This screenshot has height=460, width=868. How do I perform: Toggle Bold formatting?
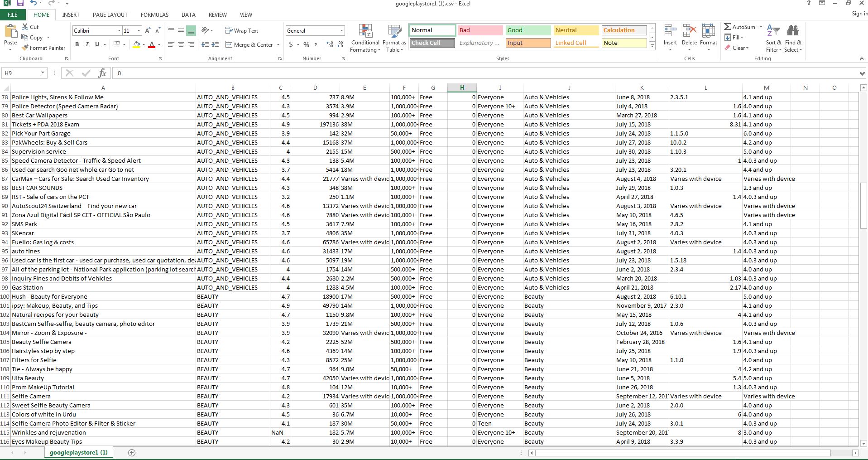[x=77, y=44]
